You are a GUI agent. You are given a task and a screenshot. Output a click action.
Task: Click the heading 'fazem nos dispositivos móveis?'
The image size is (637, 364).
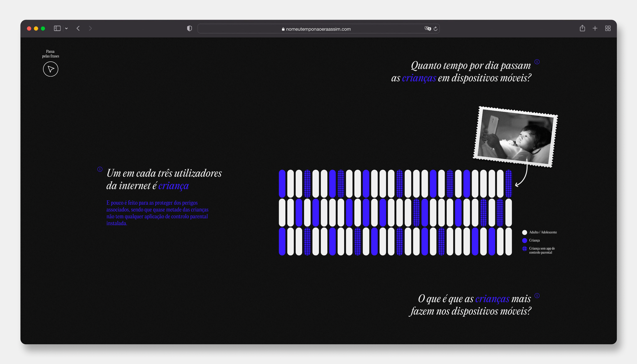coord(470,311)
